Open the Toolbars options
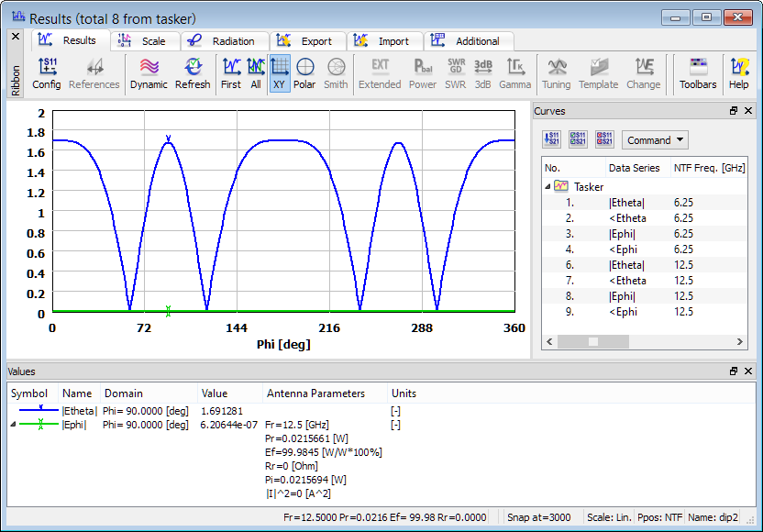The image size is (763, 532). (698, 73)
